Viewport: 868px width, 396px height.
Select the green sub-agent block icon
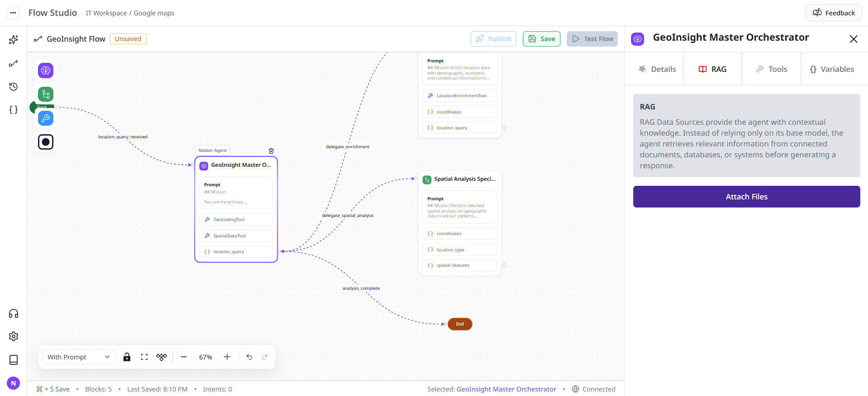point(46,94)
